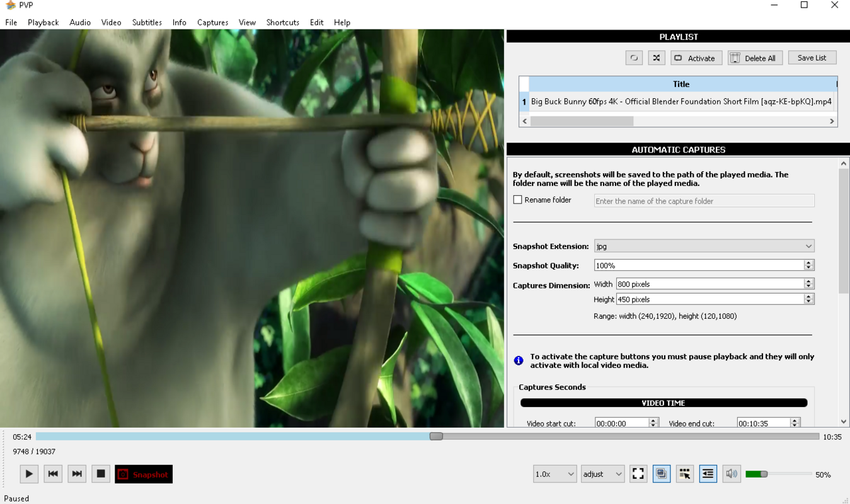Click the Video end cut time field

tap(764, 423)
